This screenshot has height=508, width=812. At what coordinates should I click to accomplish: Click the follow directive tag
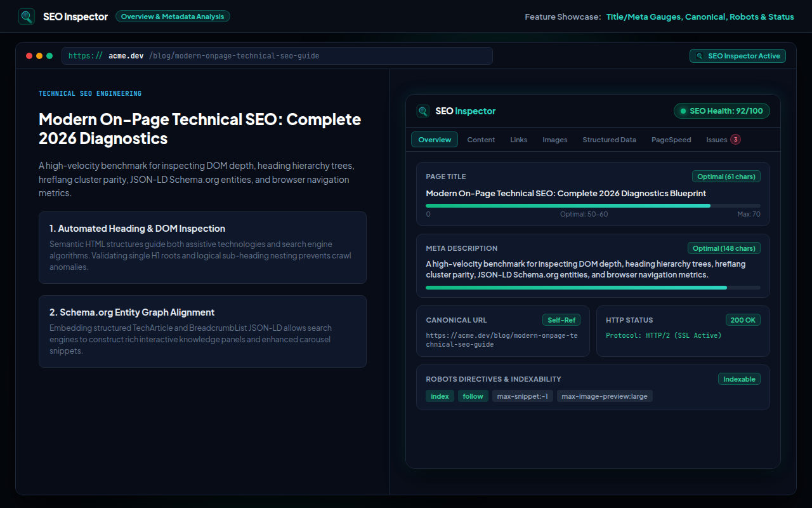tap(473, 396)
